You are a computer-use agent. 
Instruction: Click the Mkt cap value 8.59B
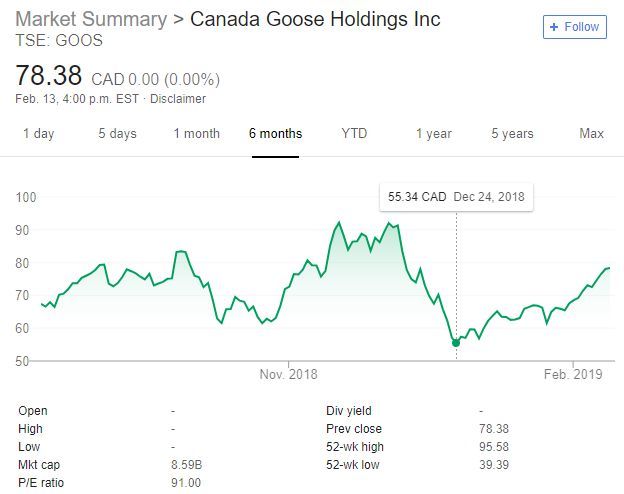pyautogui.click(x=186, y=465)
